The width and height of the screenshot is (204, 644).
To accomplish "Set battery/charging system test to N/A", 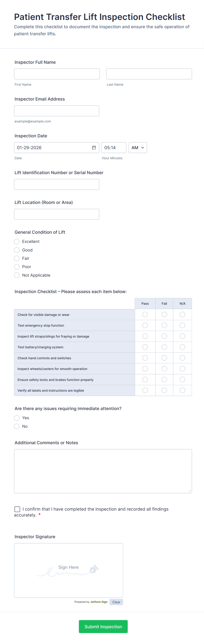I will 183,347.
